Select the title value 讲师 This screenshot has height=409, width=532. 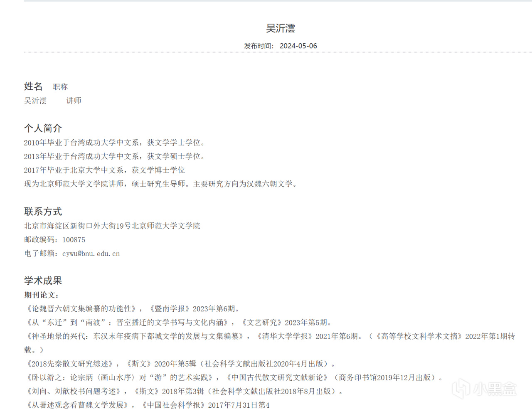(x=74, y=101)
